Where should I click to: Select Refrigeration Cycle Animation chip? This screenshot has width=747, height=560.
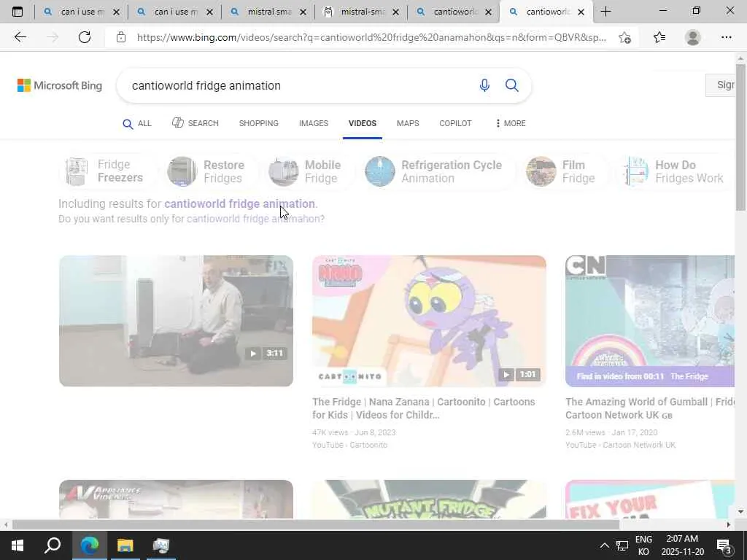tap(438, 171)
